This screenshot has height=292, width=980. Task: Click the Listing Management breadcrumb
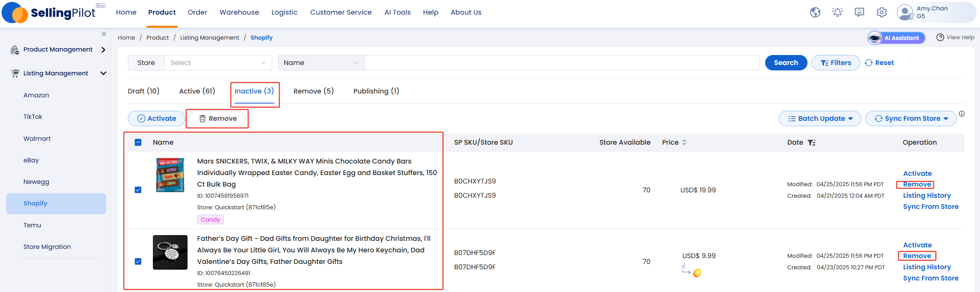(209, 38)
